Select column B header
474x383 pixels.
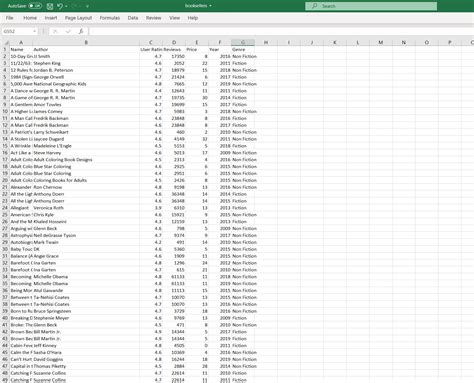point(86,42)
